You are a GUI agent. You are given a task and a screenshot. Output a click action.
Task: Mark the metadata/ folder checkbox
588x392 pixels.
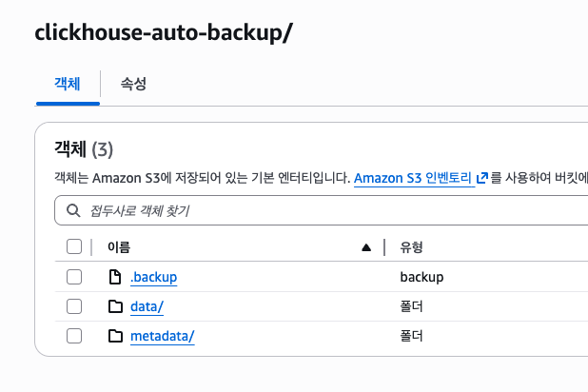coord(74,336)
